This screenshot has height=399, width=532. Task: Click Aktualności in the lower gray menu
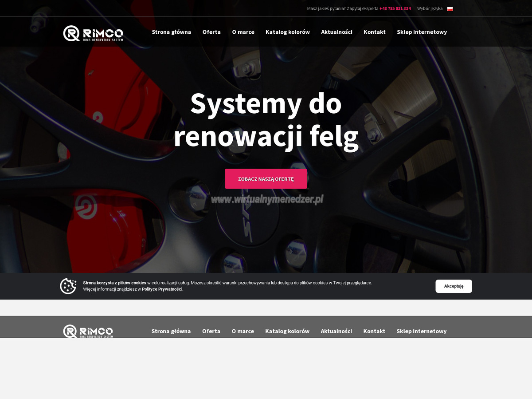pyautogui.click(x=336, y=331)
